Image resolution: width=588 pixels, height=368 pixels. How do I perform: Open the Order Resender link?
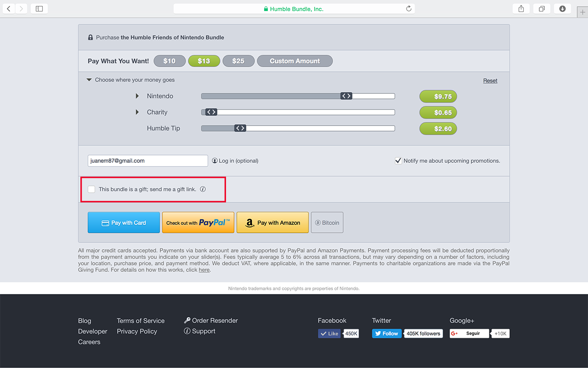point(211,320)
